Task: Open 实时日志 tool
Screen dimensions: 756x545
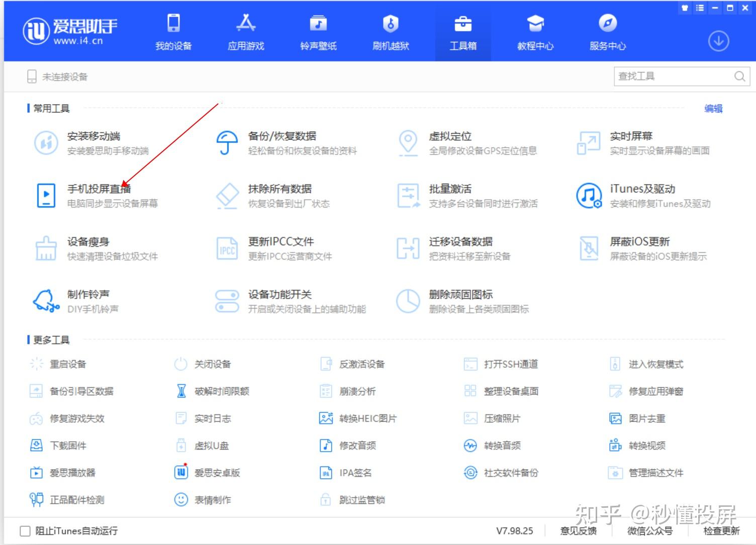Action: [203, 418]
